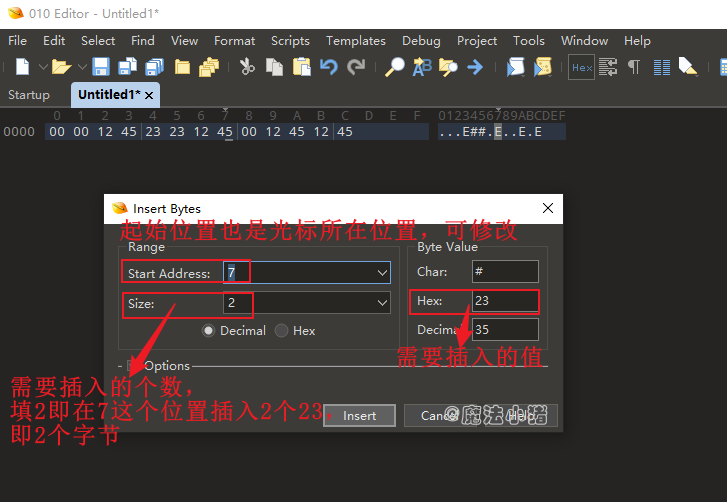Click the Char value field
727x502 pixels.
tap(505, 271)
